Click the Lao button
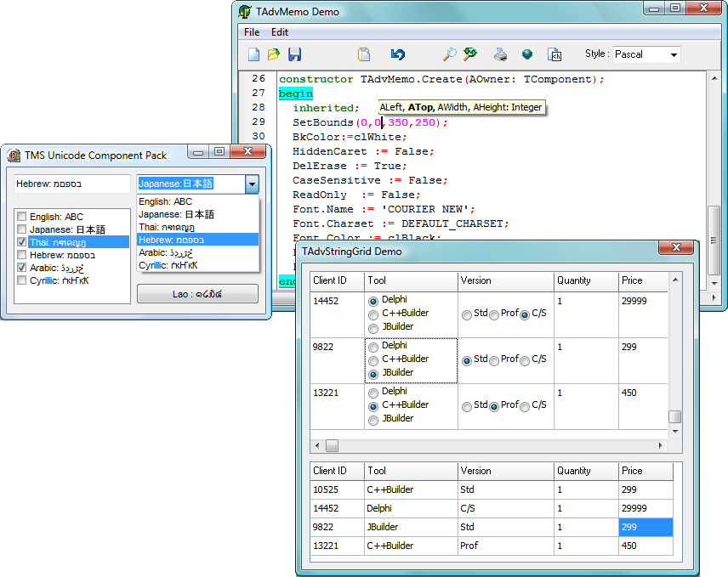728x577 pixels. click(x=197, y=294)
